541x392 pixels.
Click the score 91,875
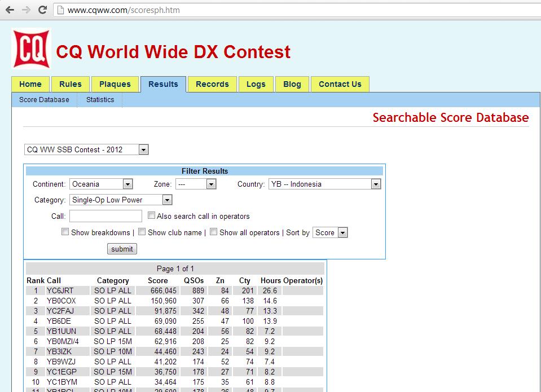[165, 311]
